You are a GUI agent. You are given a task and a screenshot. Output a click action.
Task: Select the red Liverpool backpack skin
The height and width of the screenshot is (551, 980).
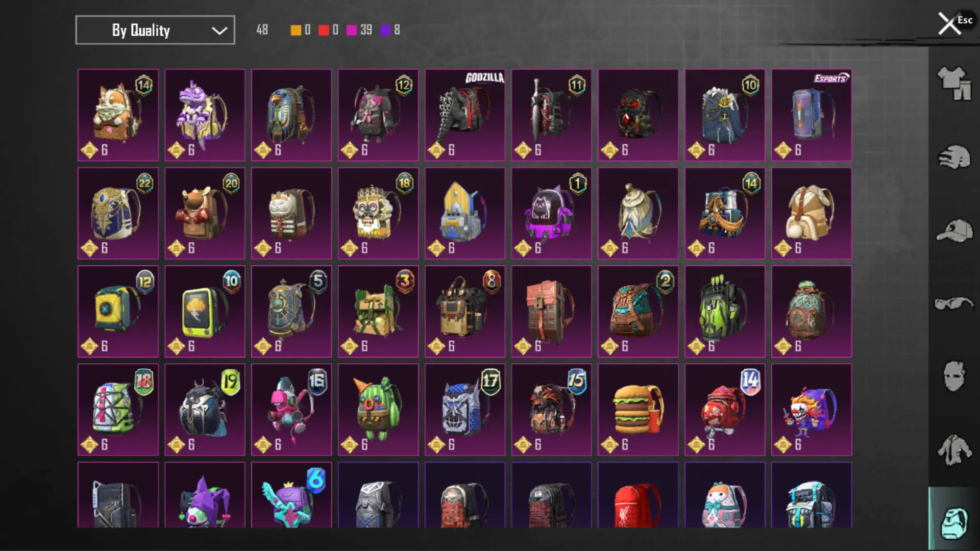pos(638,495)
